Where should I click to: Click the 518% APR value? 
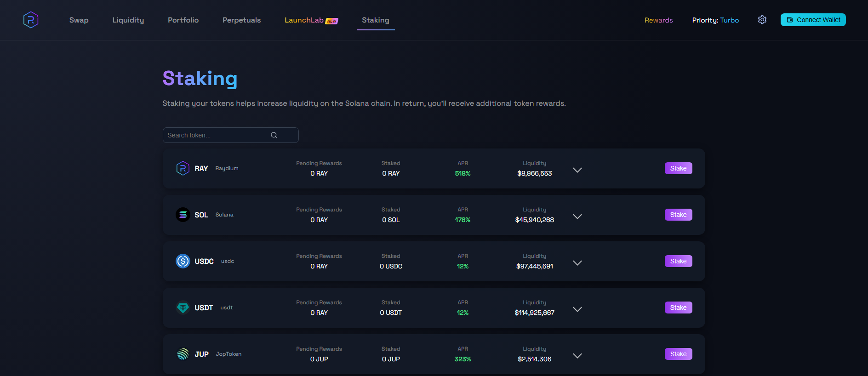[463, 173]
